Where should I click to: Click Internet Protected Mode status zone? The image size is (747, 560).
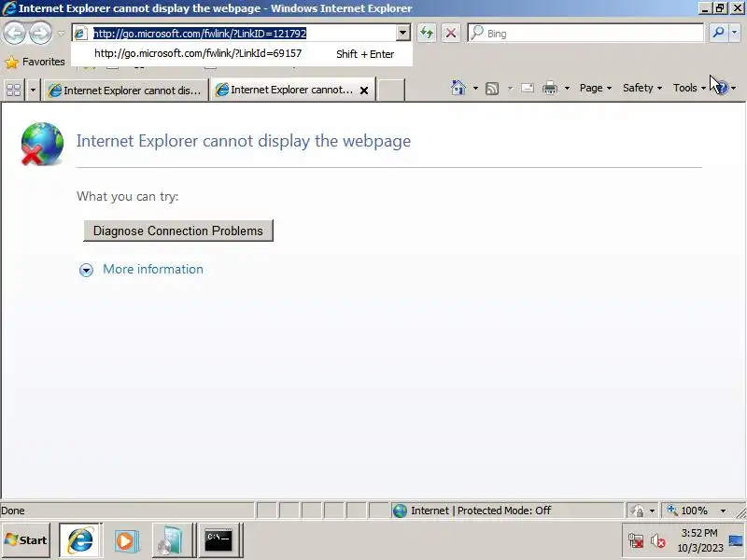[x=507, y=511]
